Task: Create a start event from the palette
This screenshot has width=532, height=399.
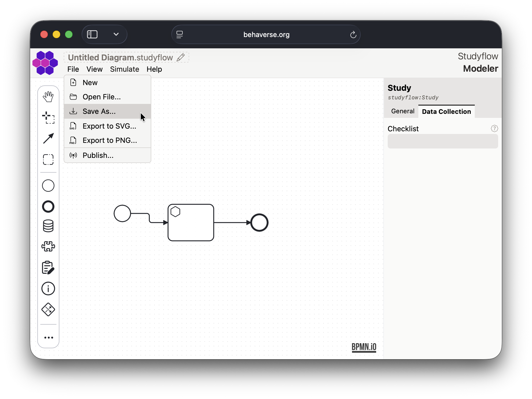Action: click(x=48, y=186)
